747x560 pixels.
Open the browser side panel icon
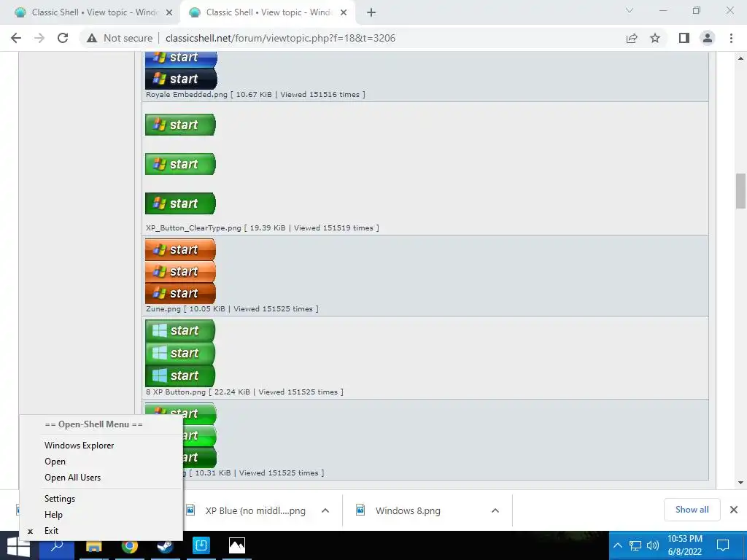(x=684, y=38)
